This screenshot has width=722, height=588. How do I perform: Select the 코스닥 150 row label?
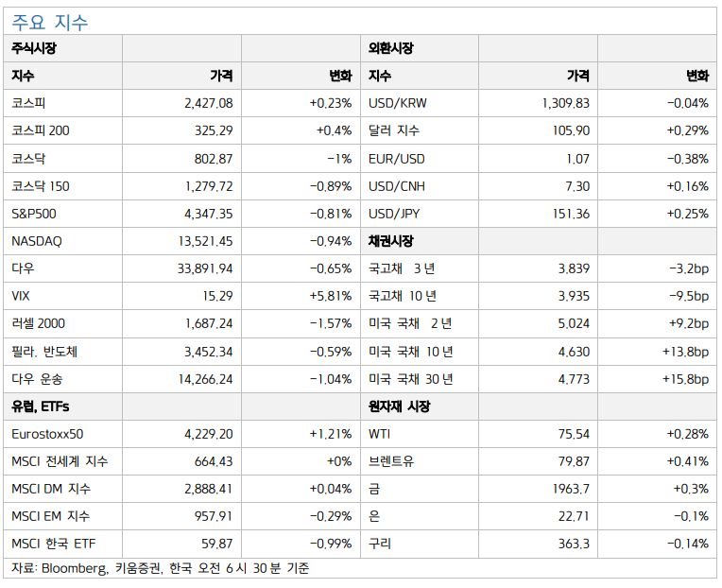click(41, 186)
